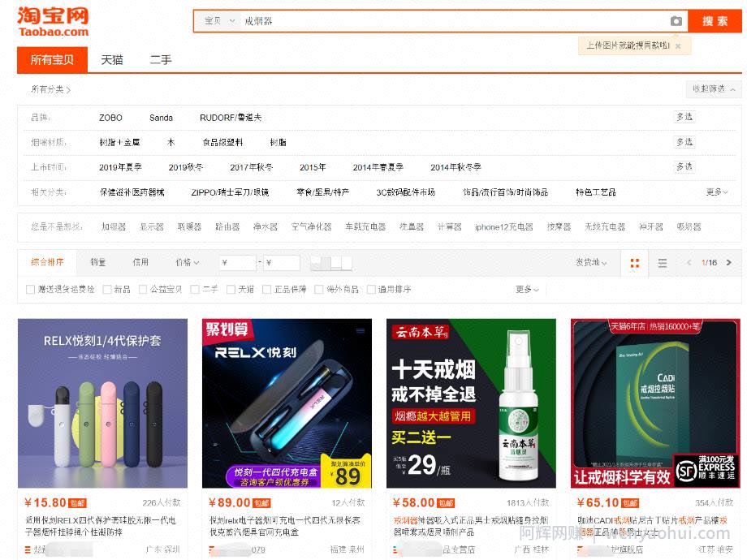The width and height of the screenshot is (747, 560).
Task: Choose material 树脂+金属
Action: coord(119,142)
